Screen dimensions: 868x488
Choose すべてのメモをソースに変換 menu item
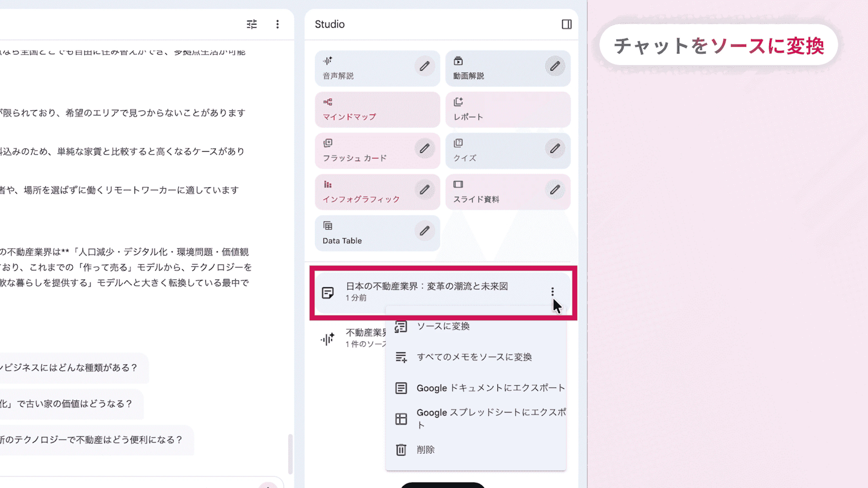(x=474, y=357)
